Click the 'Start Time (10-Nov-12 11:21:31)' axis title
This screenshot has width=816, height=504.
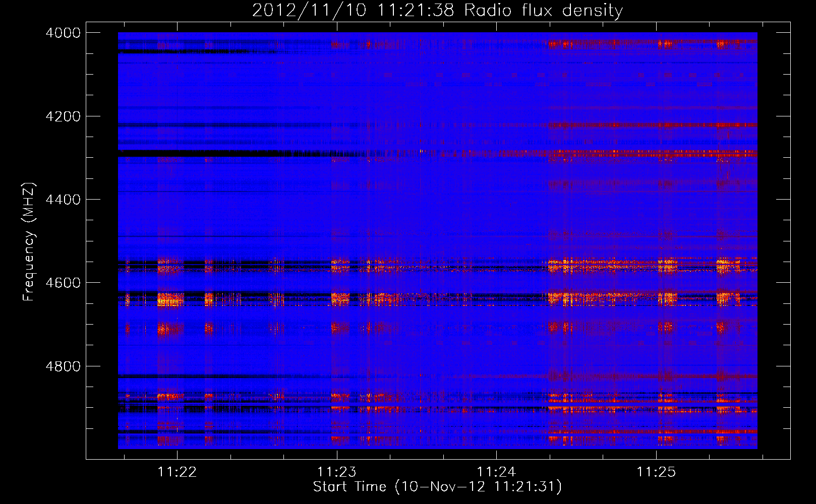(437, 487)
